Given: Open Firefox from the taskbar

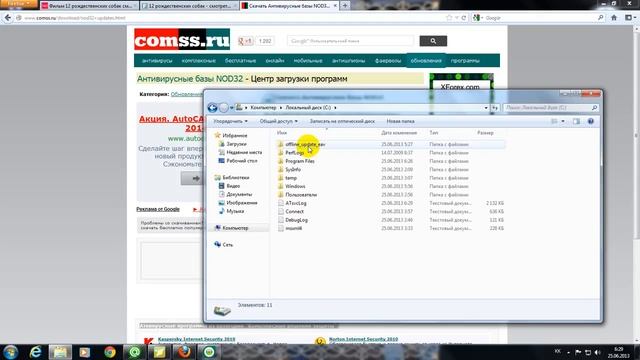Looking at the screenshot, I should pos(184,352).
